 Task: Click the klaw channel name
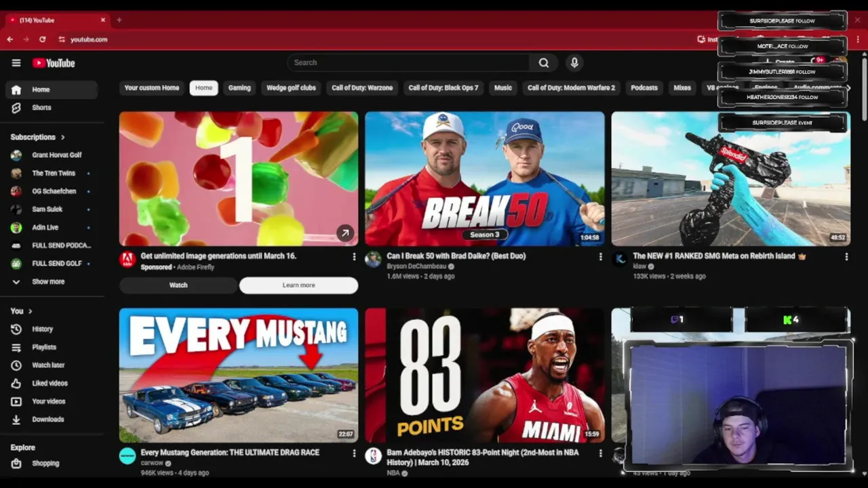pyautogui.click(x=639, y=266)
